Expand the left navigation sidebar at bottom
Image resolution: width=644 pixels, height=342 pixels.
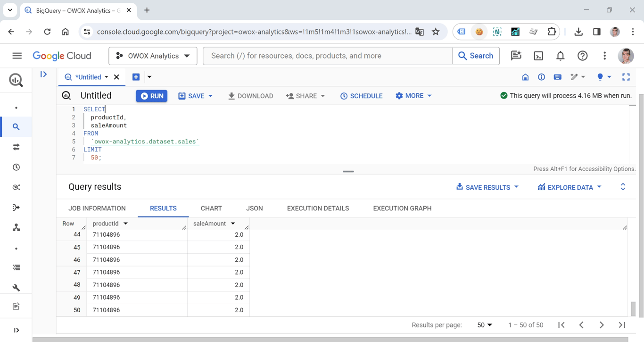[16, 330]
